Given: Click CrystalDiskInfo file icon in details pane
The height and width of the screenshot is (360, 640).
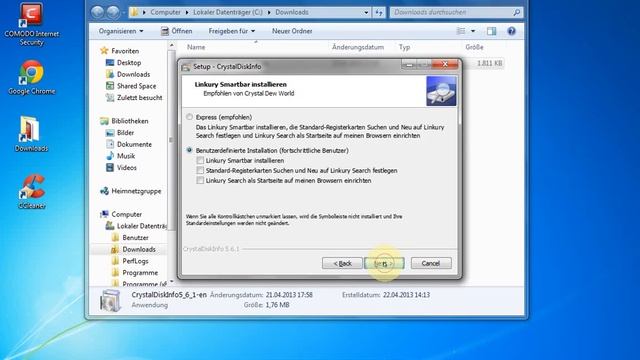Looking at the screenshot, I should (x=110, y=300).
